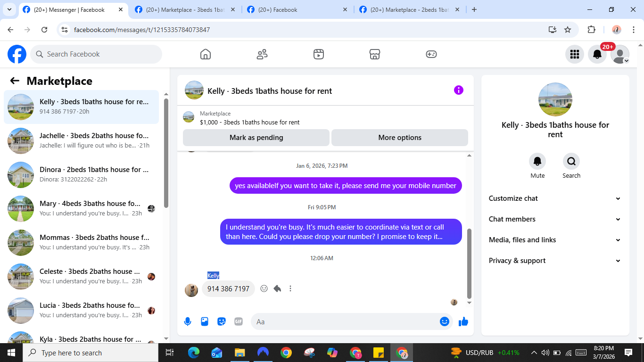Switch to Marketplace - 3beds 1baths browser tab
This screenshot has height=362, width=644.
click(184, 9)
